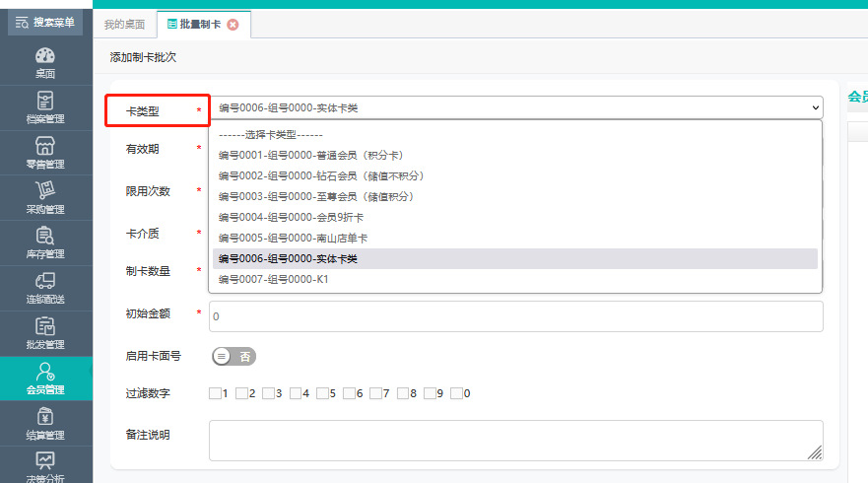
Task: Select 编号0004 会员9折卡 option
Action: pos(515,217)
